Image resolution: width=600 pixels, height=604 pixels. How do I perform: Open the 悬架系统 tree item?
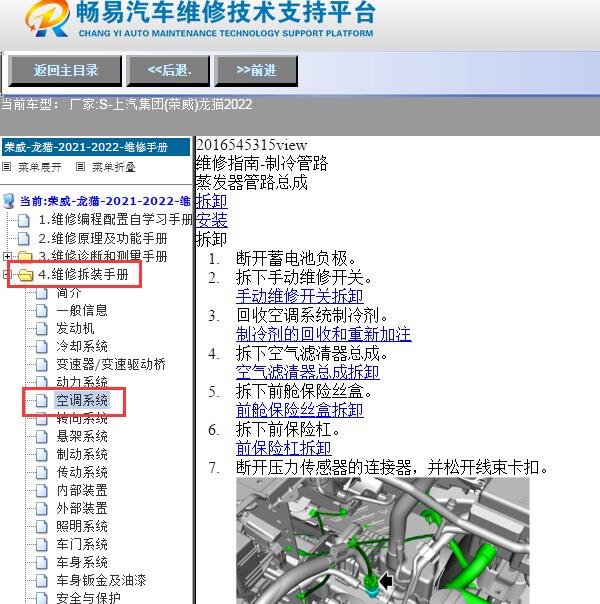pos(82,436)
